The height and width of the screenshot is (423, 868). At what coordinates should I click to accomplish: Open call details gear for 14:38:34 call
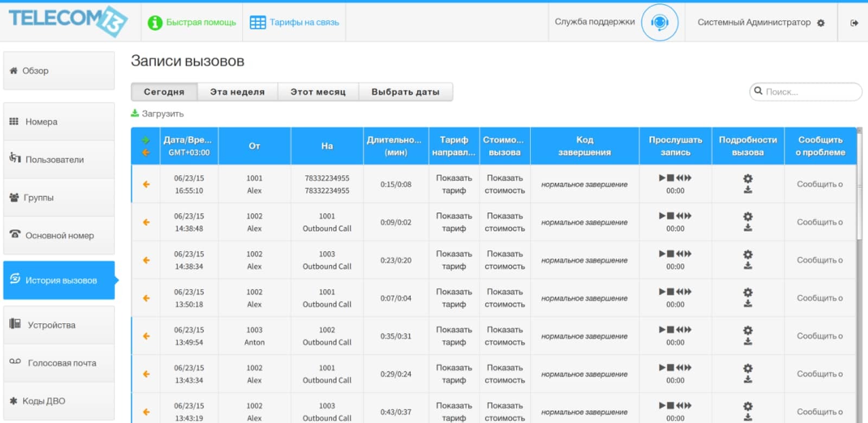748,254
